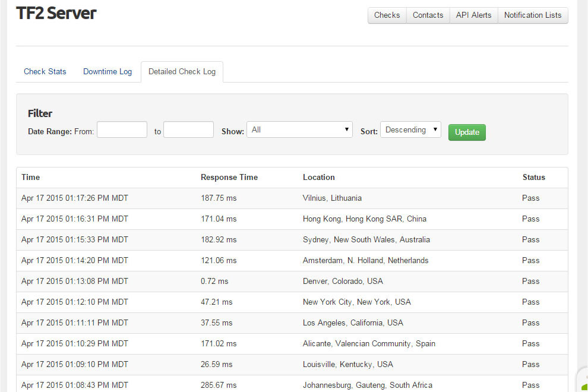Click the Johannesburg, Gauteng, South Africa location
This screenshot has height=392, width=588.
pos(368,385)
